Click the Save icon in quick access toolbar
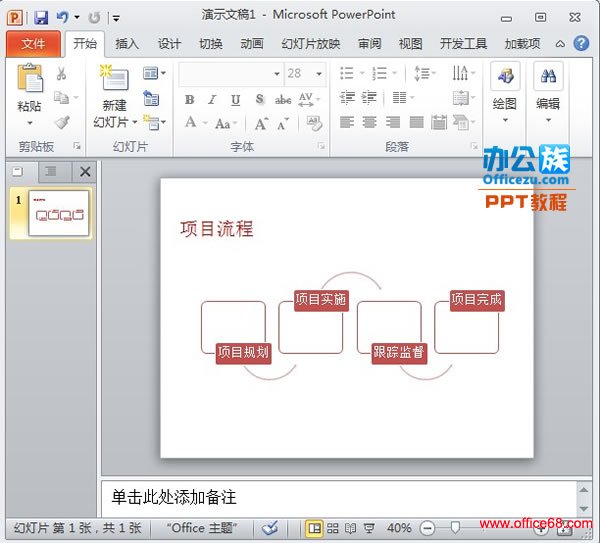Screen dimensions: 600x543 [41, 18]
